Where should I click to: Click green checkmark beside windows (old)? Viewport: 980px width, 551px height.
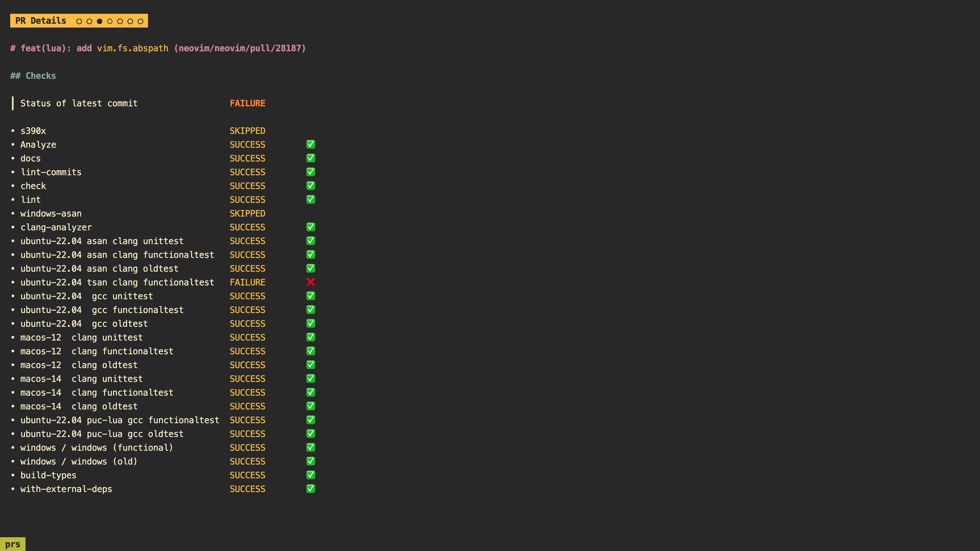click(x=310, y=461)
